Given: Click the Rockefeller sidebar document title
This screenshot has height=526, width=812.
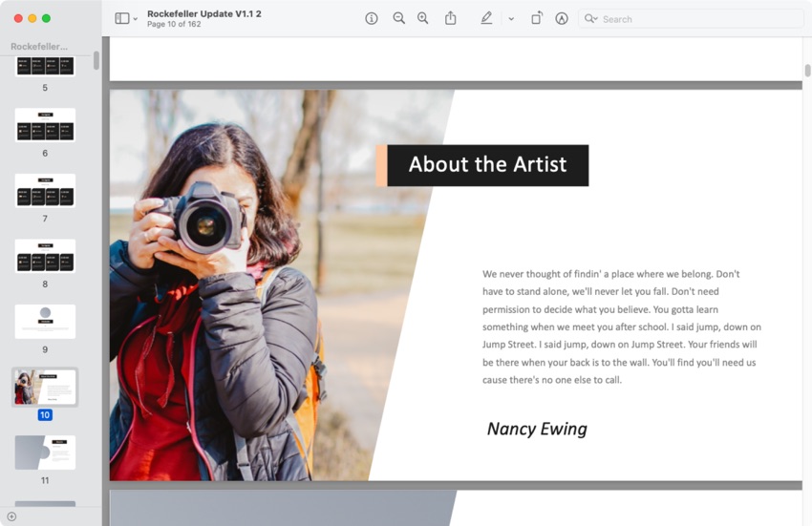Looking at the screenshot, I should tap(39, 47).
